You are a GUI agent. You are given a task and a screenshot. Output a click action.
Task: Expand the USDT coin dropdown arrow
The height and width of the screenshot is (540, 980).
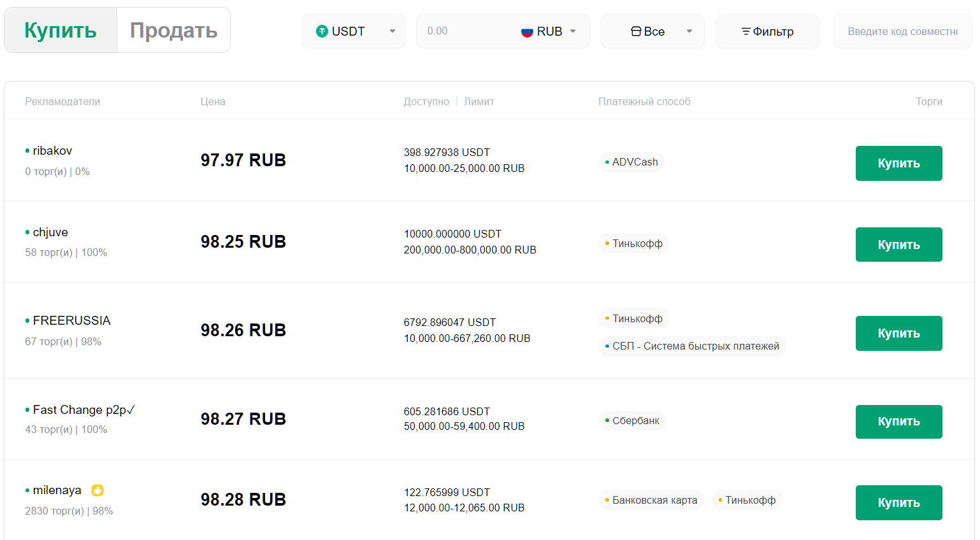point(393,31)
